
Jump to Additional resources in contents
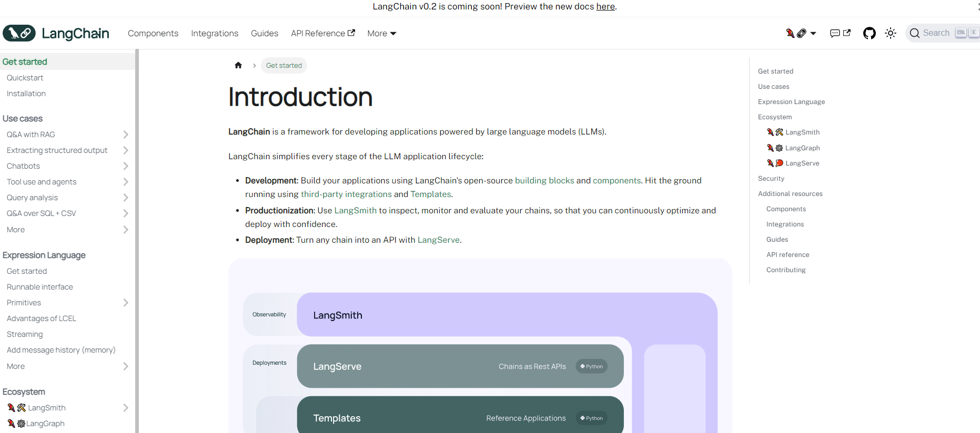tap(790, 194)
